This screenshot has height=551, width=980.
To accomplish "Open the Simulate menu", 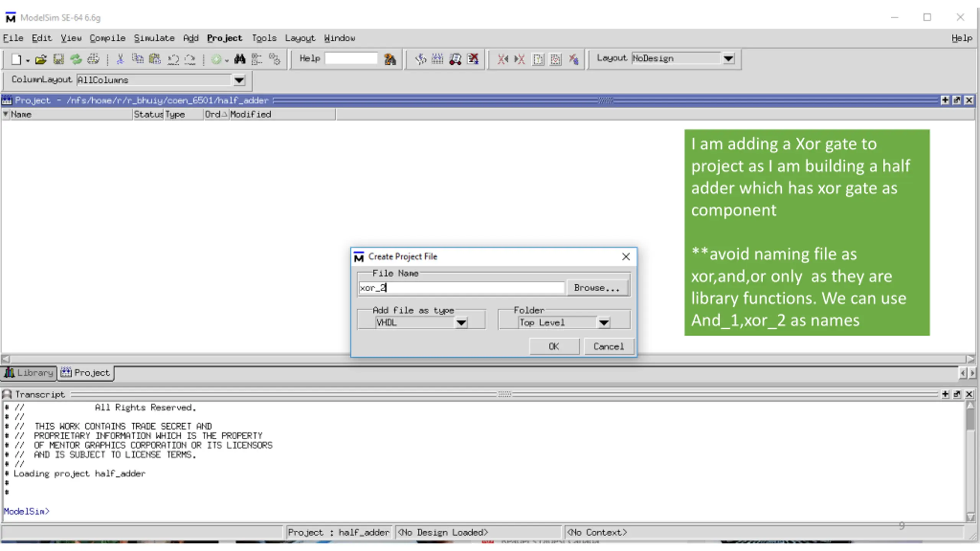I will tap(154, 38).
